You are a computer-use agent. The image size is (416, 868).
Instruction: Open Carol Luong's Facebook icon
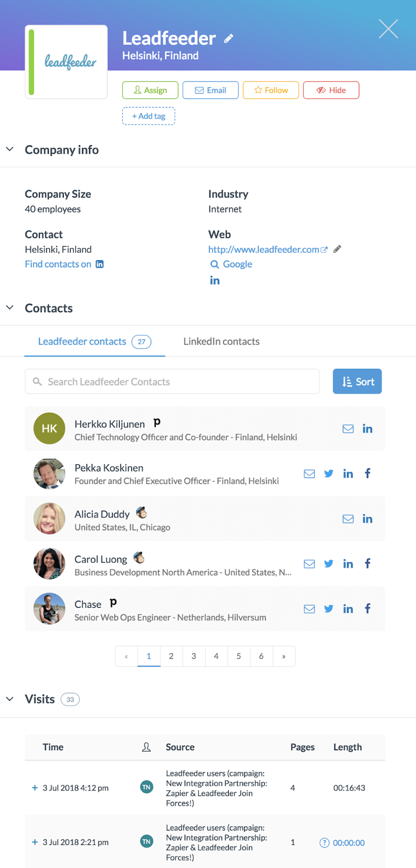367,563
